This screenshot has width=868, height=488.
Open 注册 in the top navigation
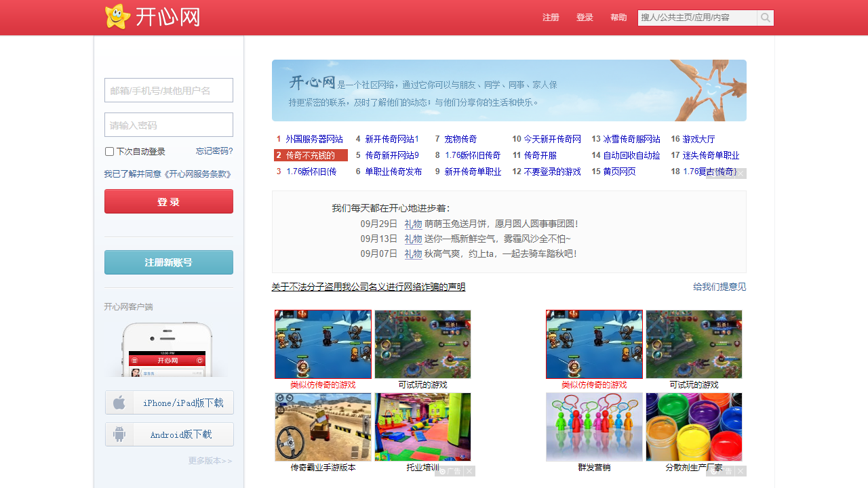pos(551,18)
